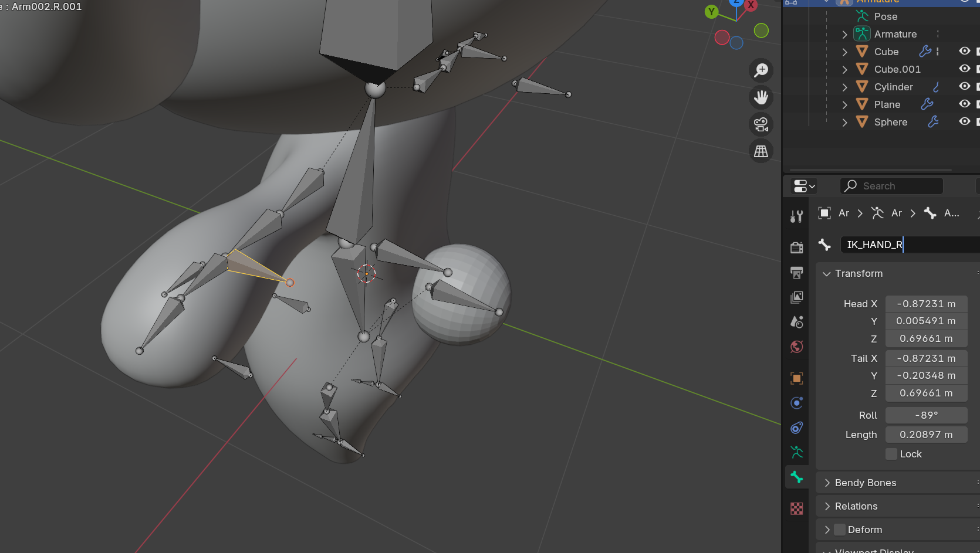Open the Scene properties tab
980x553 pixels.
tap(796, 322)
